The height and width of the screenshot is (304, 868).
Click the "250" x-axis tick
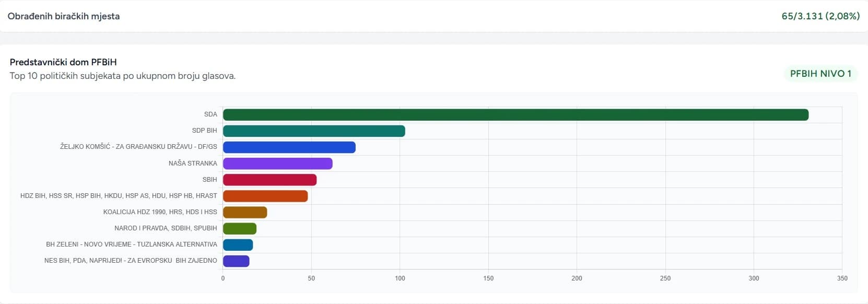[665, 278]
